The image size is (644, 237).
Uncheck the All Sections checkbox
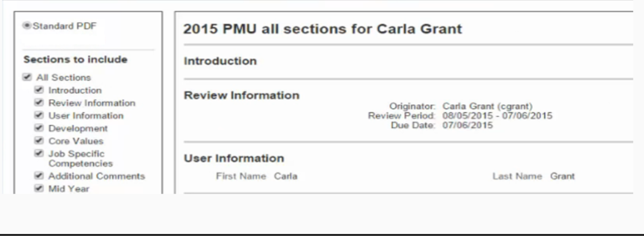(x=27, y=77)
